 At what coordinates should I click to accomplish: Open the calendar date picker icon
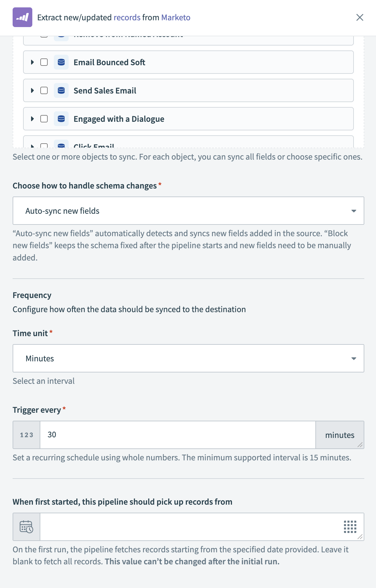26,526
